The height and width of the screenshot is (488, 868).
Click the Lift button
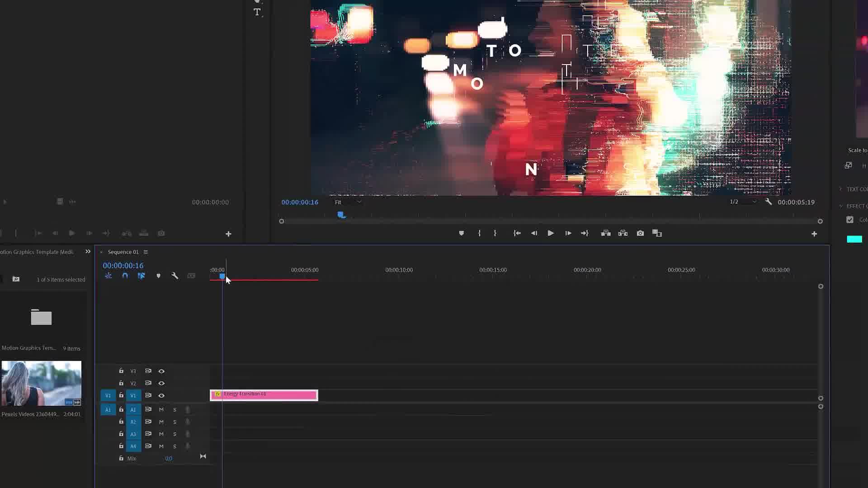coord(606,233)
